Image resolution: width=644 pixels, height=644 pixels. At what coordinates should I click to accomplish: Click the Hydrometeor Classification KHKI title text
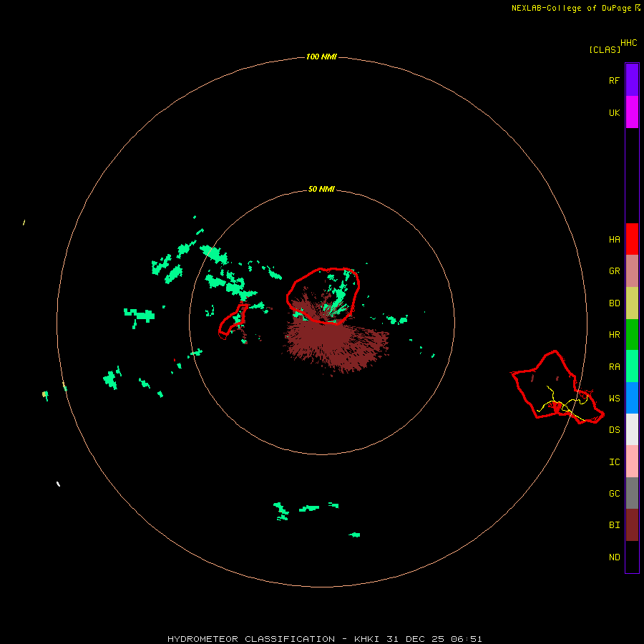click(x=324, y=639)
